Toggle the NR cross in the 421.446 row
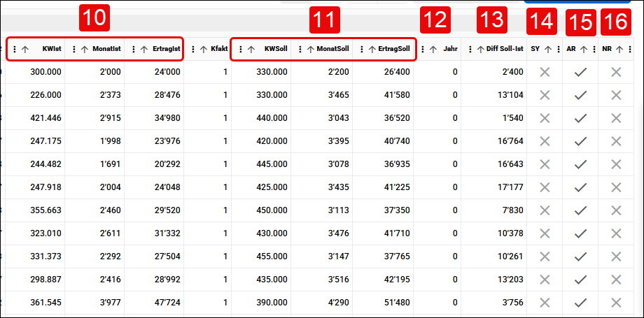Viewport: 644px width, 318px height. [x=616, y=119]
